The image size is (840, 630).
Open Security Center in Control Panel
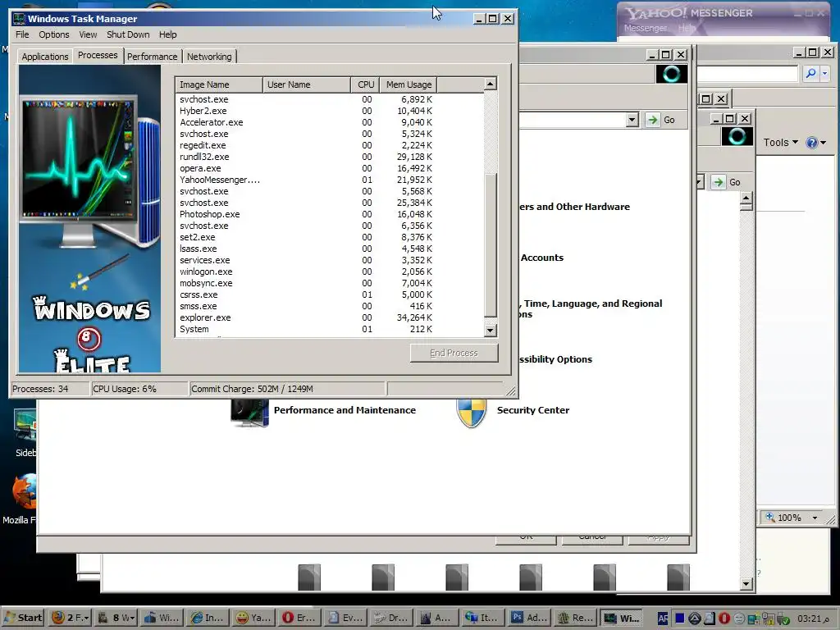coord(533,410)
